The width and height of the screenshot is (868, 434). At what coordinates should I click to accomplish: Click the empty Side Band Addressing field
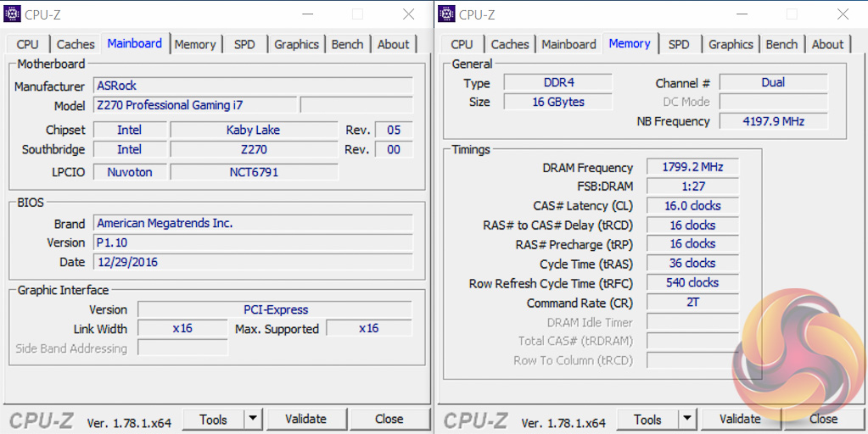tap(182, 348)
